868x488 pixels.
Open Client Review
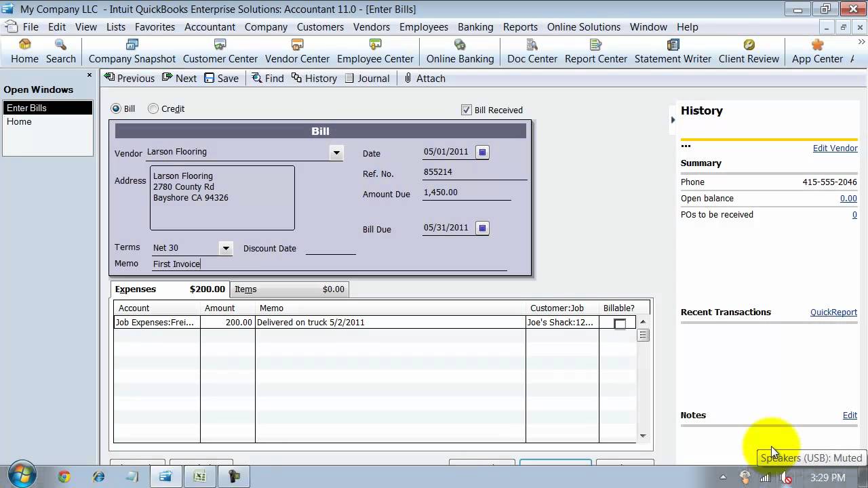[749, 52]
